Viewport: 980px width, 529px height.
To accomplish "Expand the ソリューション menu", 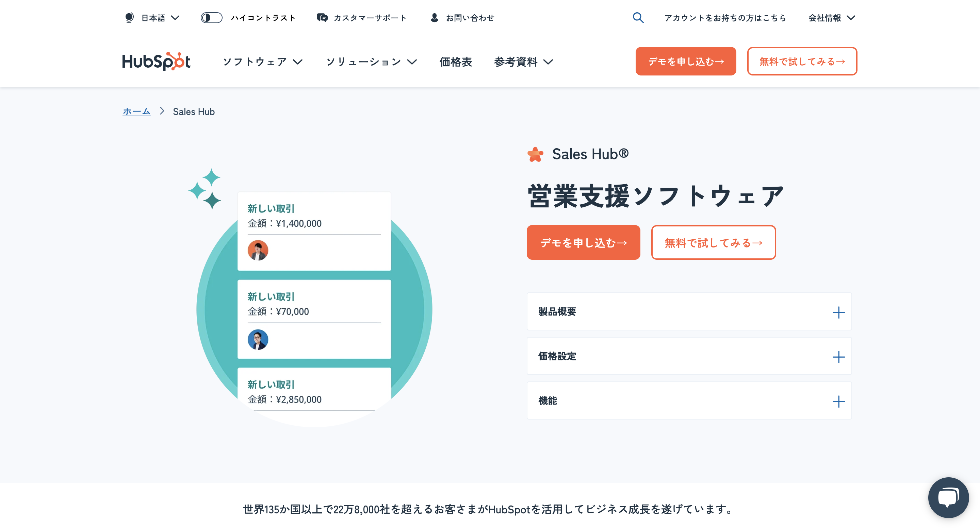I will [x=372, y=62].
